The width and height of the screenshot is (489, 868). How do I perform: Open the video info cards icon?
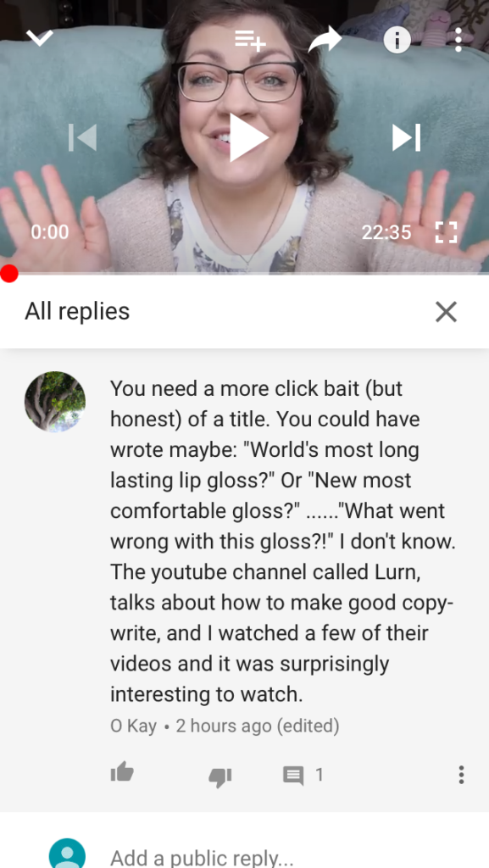(x=397, y=40)
